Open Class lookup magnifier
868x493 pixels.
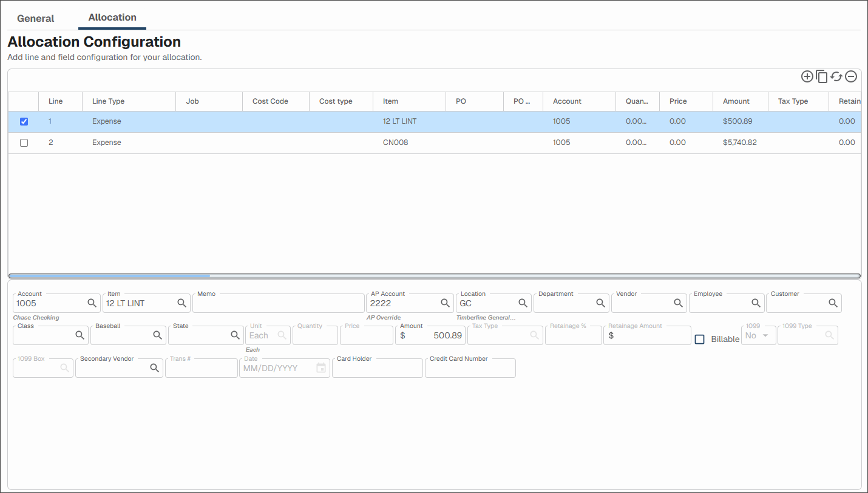[x=80, y=335]
